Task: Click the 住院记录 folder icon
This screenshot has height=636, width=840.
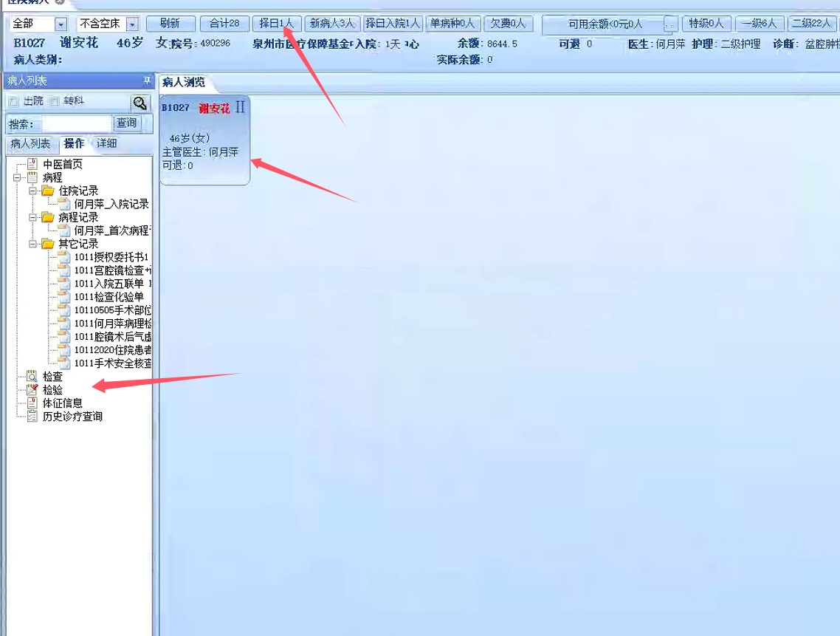Action: 48,191
